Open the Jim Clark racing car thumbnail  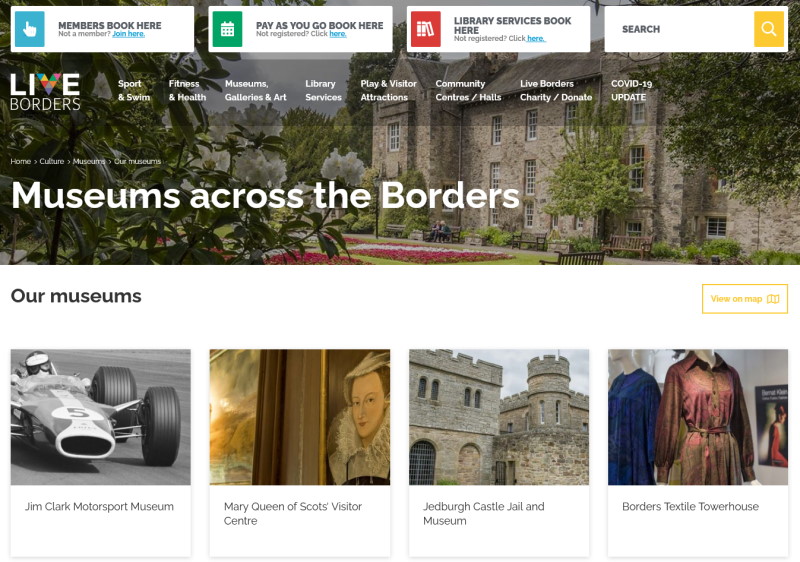coord(101,417)
